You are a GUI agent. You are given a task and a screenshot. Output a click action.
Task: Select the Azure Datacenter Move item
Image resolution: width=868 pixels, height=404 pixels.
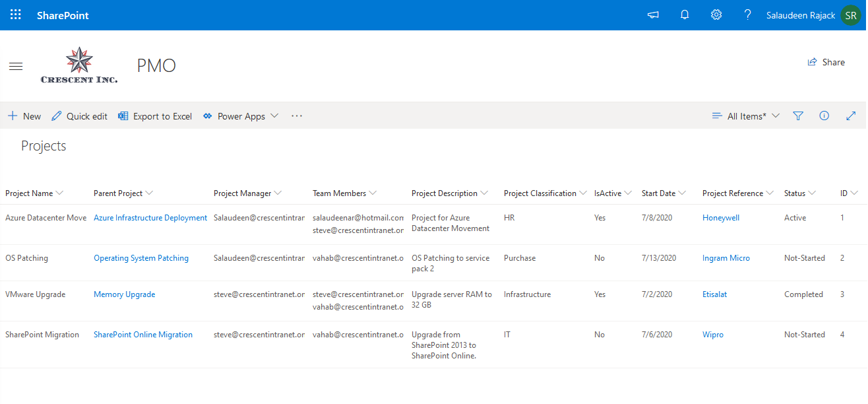coord(46,218)
